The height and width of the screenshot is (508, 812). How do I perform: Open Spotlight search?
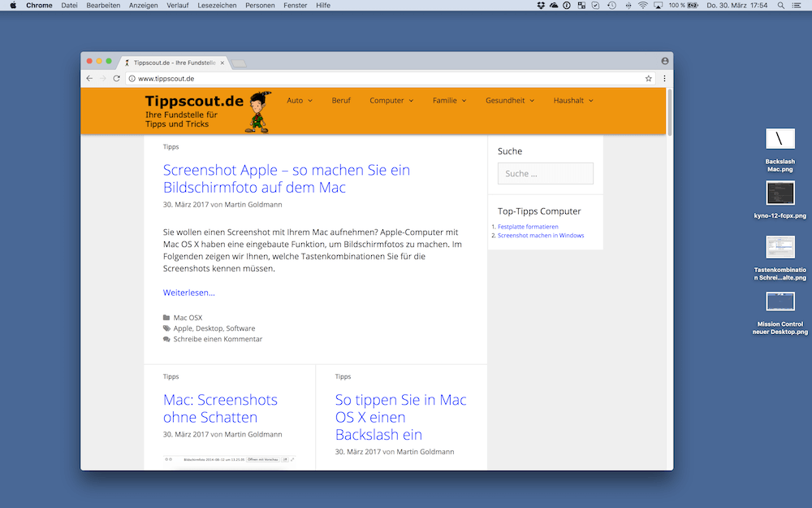tap(780, 5)
